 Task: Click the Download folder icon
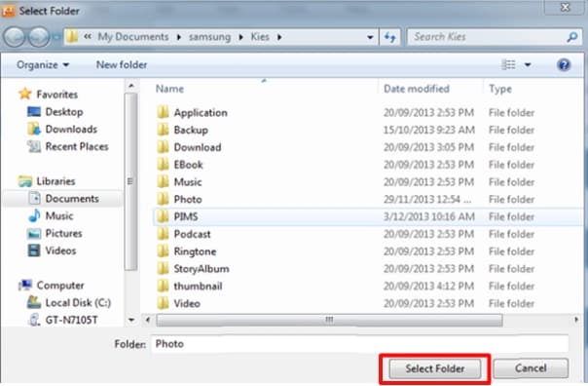[x=163, y=147]
